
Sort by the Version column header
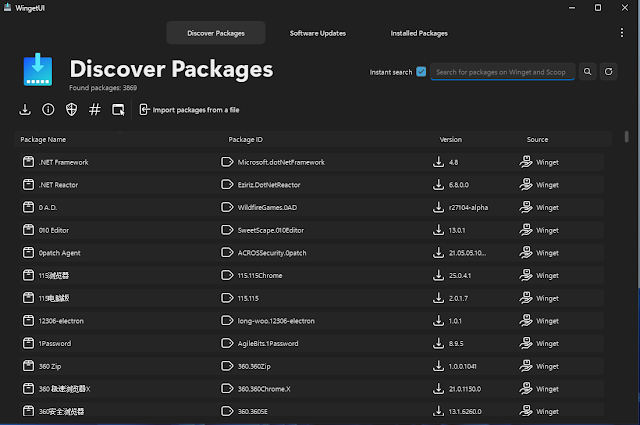click(451, 140)
